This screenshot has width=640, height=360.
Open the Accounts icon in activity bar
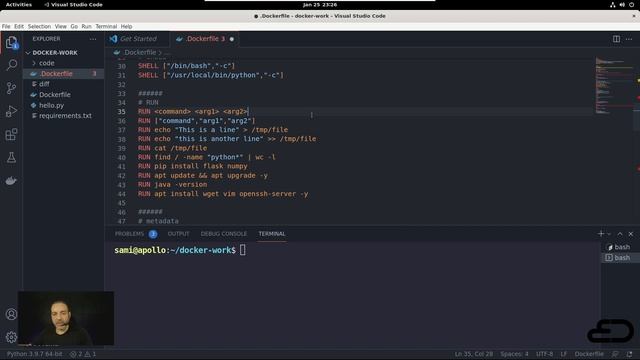coord(11,314)
